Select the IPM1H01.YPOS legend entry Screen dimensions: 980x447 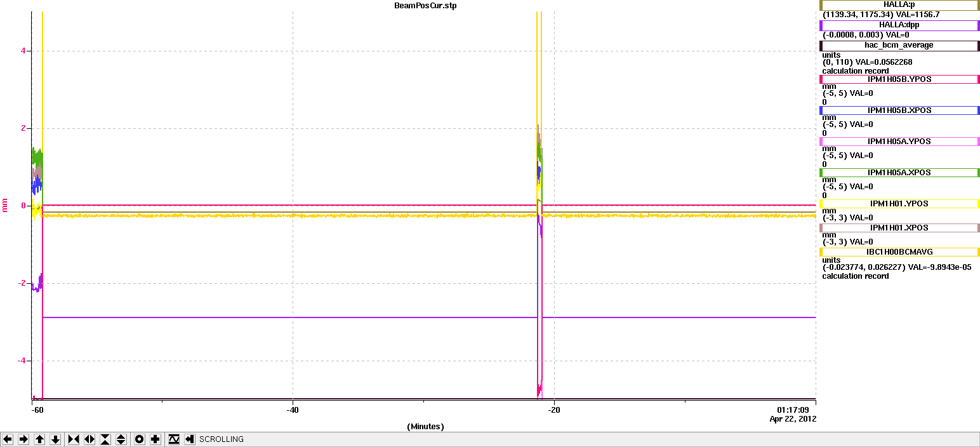point(899,204)
